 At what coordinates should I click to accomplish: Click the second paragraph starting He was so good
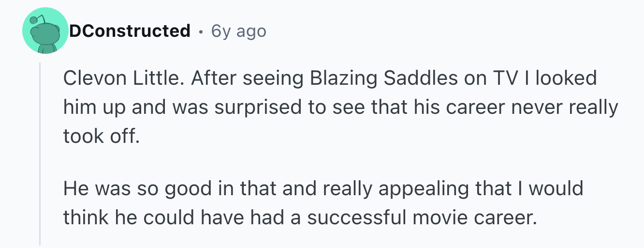pos(323,203)
